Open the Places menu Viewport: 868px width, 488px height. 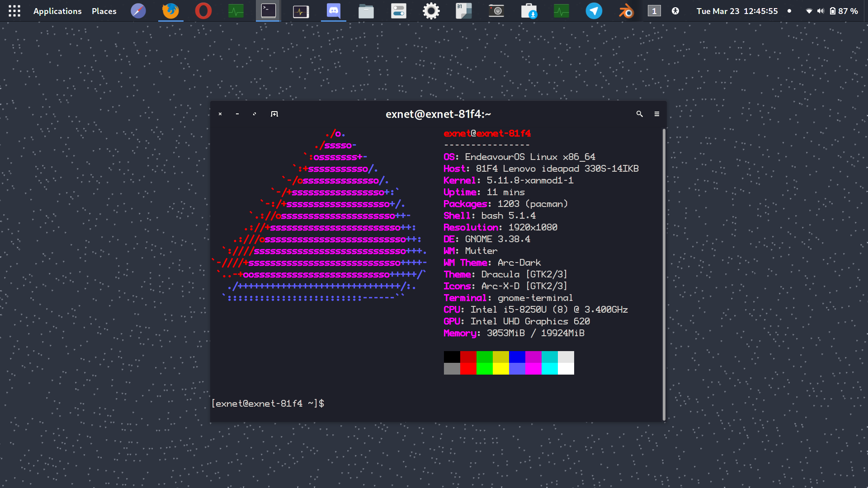click(x=104, y=11)
